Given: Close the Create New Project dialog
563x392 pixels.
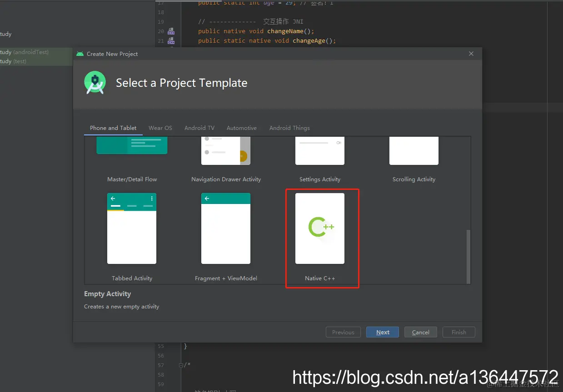Looking at the screenshot, I should [471, 54].
